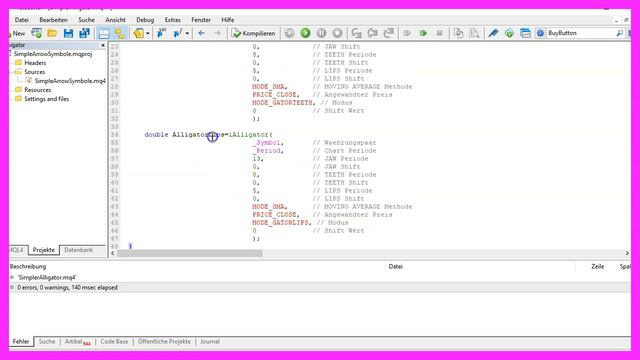Select the Resources folder
Viewport: 640px width, 360px height.
(x=38, y=90)
